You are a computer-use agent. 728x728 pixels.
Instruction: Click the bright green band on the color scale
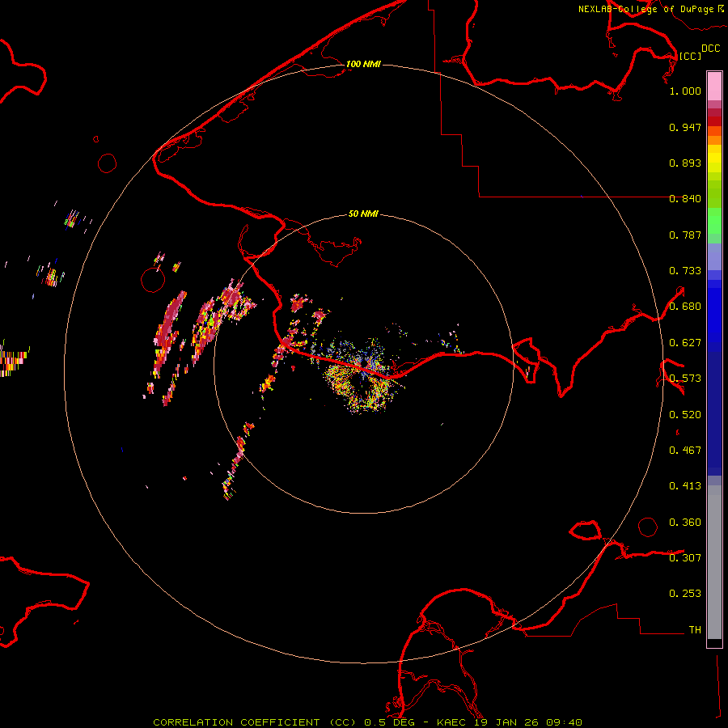714,221
